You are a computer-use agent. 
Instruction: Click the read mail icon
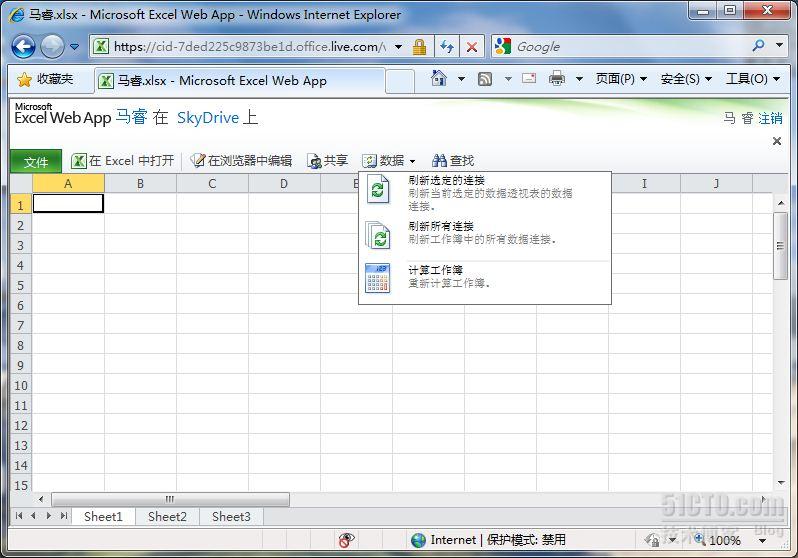(x=529, y=78)
